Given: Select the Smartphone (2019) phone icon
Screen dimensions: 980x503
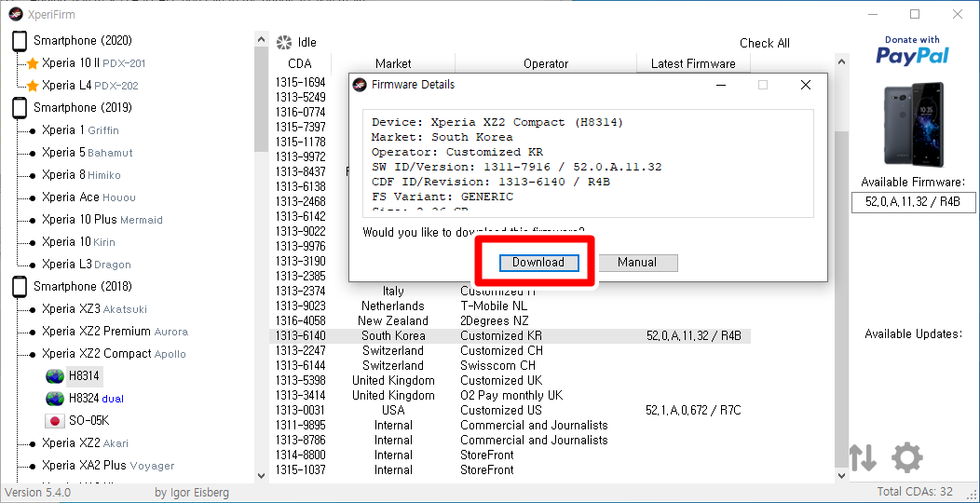Looking at the screenshot, I should coord(20,107).
